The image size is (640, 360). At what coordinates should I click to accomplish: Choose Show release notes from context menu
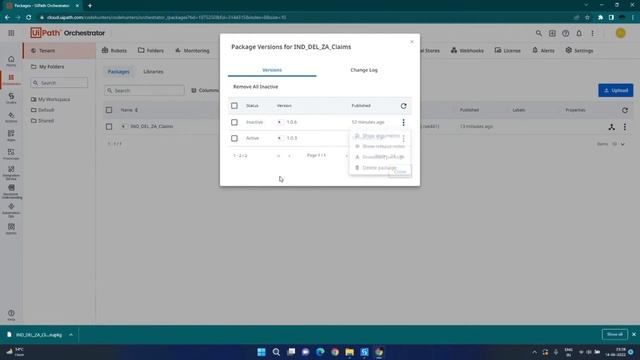380,146
